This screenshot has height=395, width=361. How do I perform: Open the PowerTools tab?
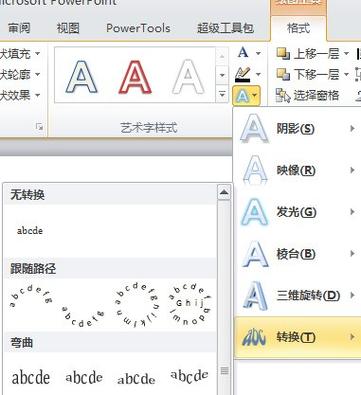[138, 28]
